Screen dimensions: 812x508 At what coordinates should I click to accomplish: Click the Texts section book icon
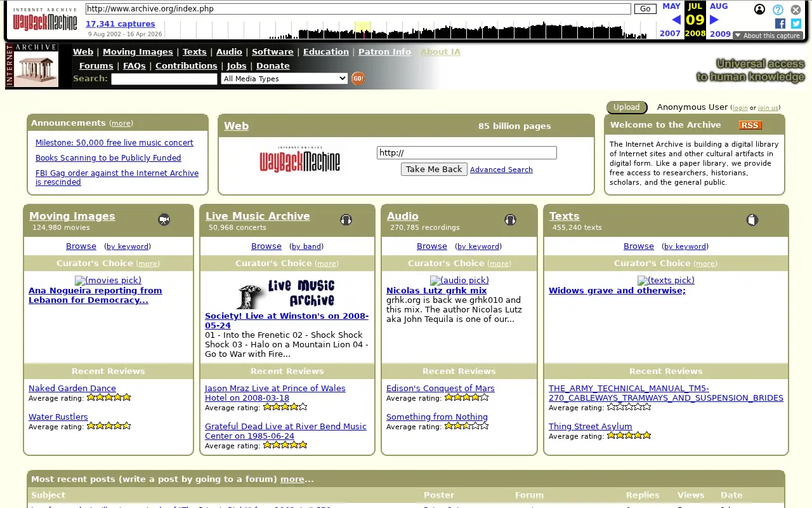(x=752, y=220)
